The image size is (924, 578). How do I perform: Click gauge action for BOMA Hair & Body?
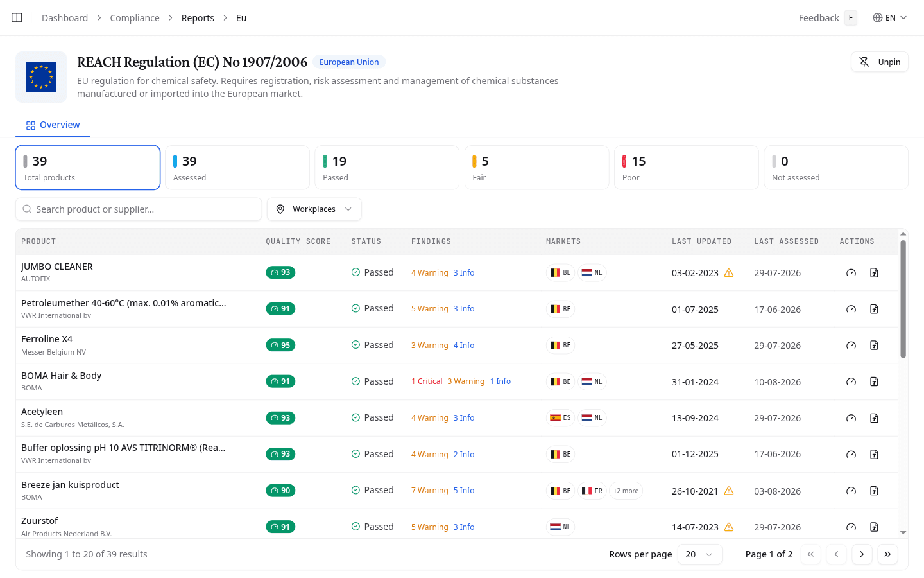(x=851, y=381)
